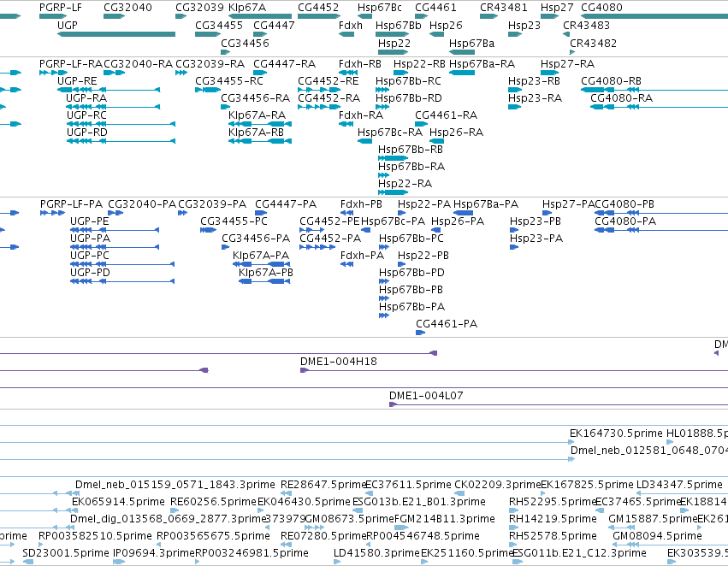Screen dimensions: 728x566
Task: Select protein Klp67A-PB
Action: [265, 273]
